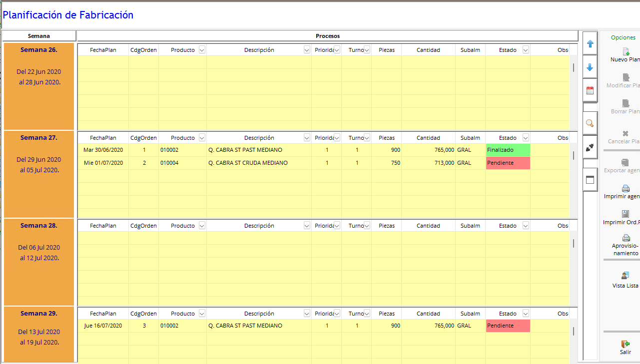This screenshot has width=640, height=364.
Task: Open Turno filter dropdown in Semana 29
Action: 367,314
